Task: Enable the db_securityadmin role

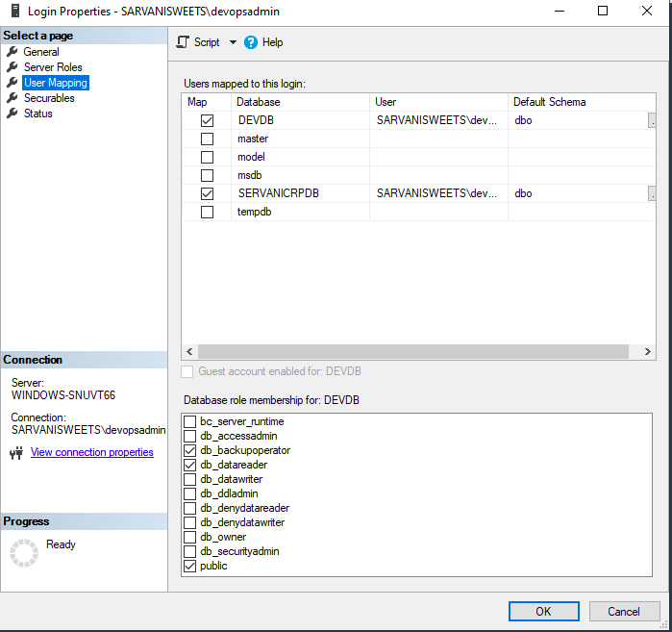Action: [x=189, y=551]
